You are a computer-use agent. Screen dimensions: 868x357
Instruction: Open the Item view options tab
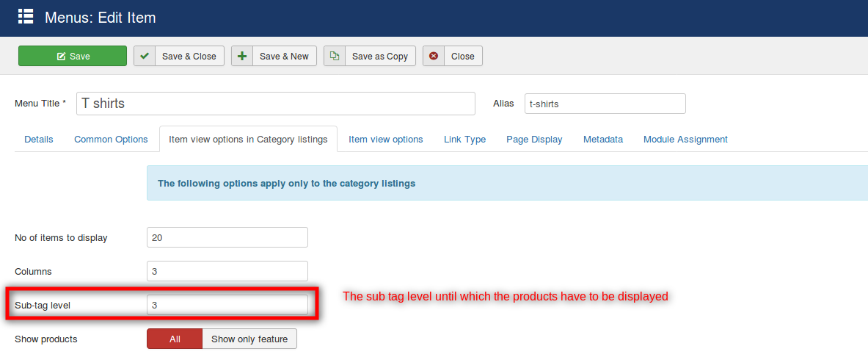[385, 139]
